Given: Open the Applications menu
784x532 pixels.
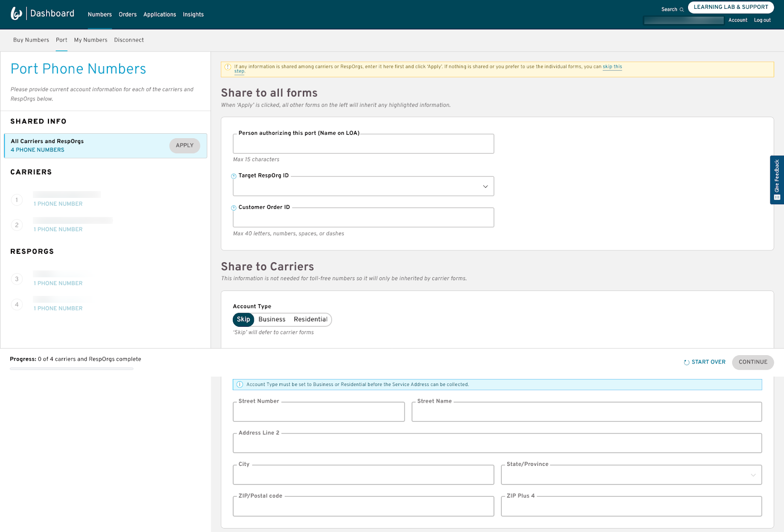Looking at the screenshot, I should [160, 15].
